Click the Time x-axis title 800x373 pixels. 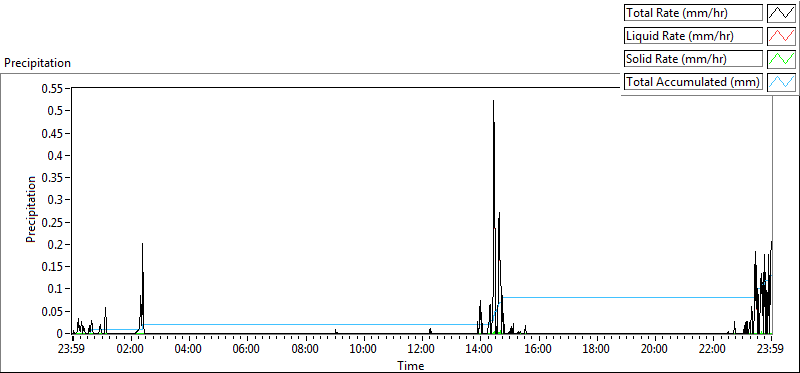click(411, 365)
